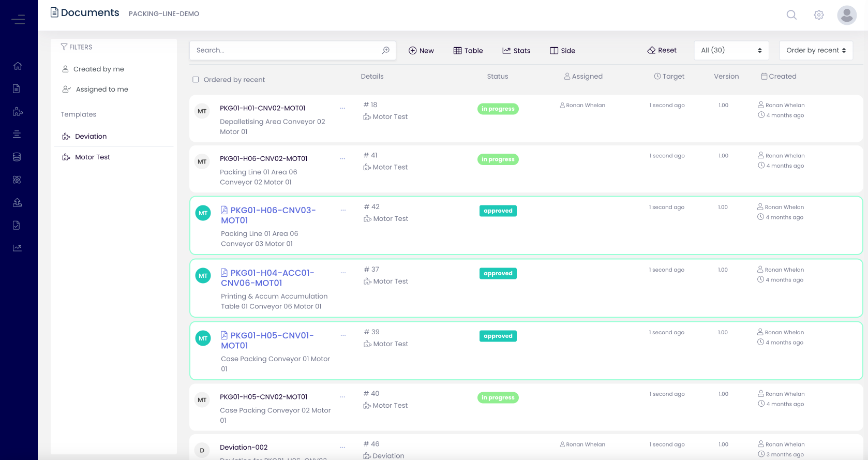
Task: Click the top-right search magnifier icon
Action: click(791, 15)
